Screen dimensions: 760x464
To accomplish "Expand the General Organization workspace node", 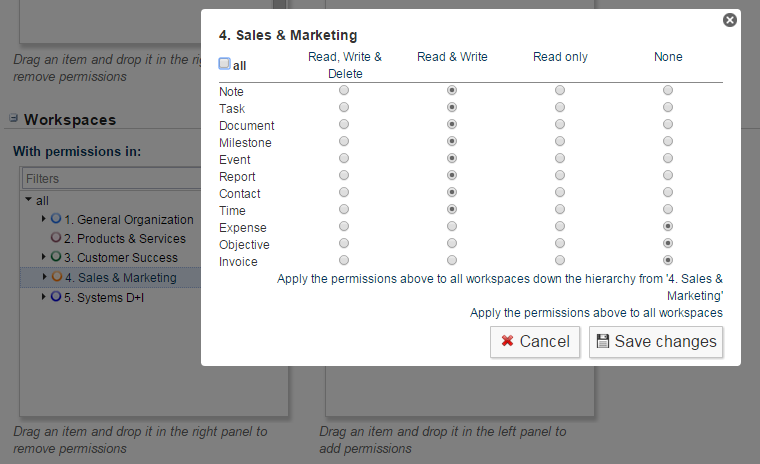I will [x=43, y=219].
